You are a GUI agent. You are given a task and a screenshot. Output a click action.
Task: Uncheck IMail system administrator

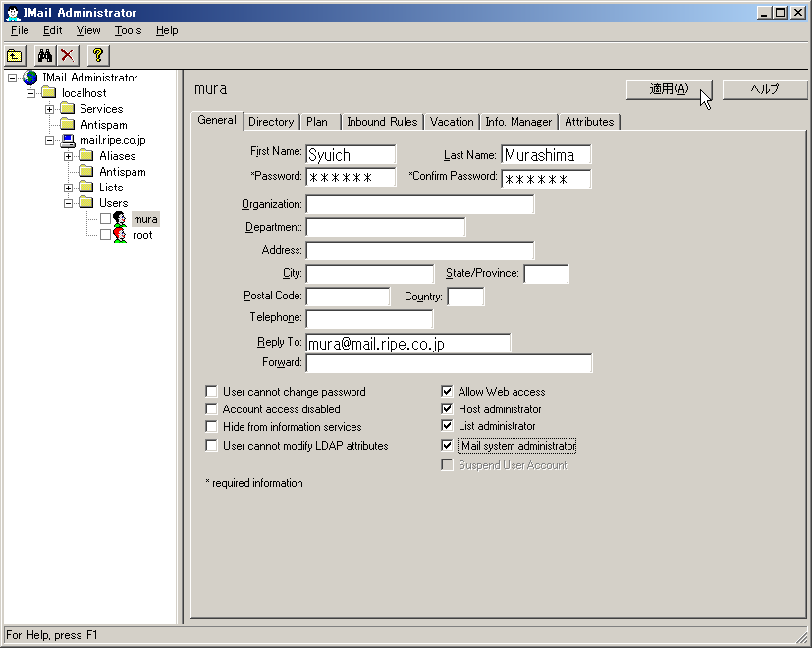(x=447, y=445)
